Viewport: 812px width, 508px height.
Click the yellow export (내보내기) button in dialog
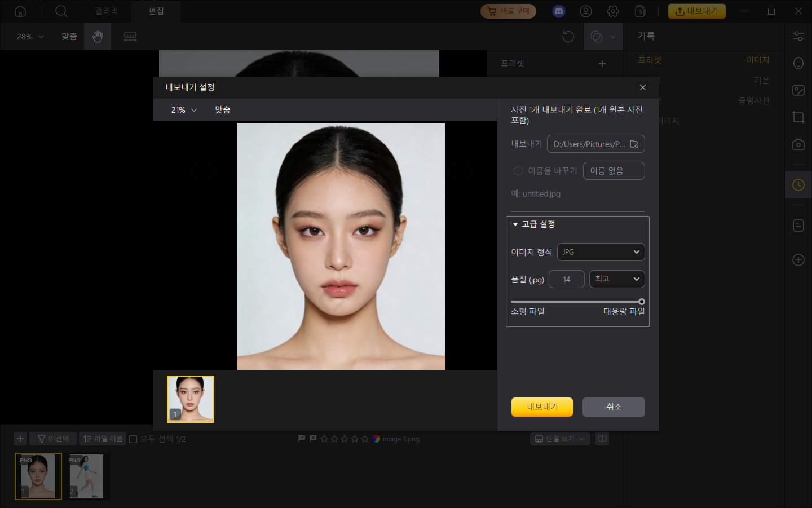point(542,407)
